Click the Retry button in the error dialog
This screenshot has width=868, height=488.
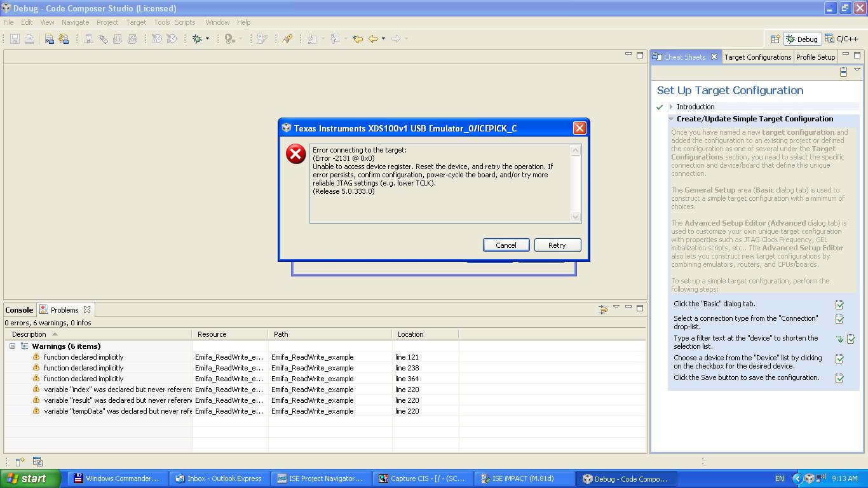click(557, 245)
